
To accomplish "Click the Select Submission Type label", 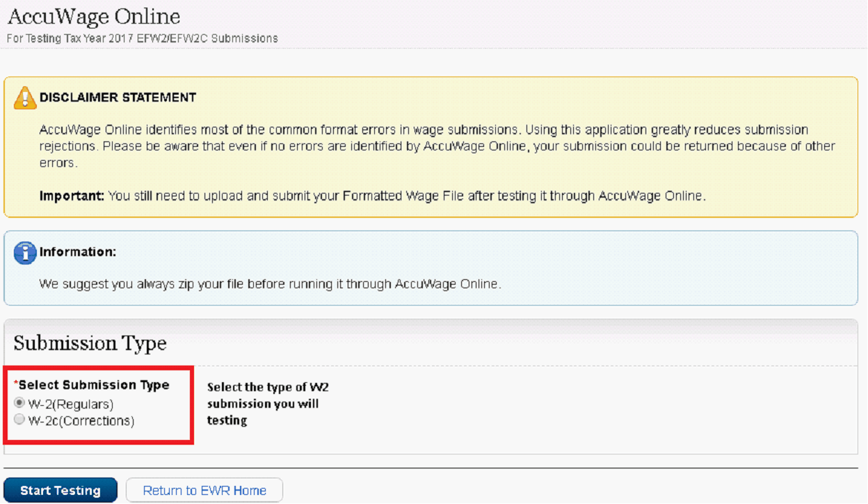I will point(92,385).
